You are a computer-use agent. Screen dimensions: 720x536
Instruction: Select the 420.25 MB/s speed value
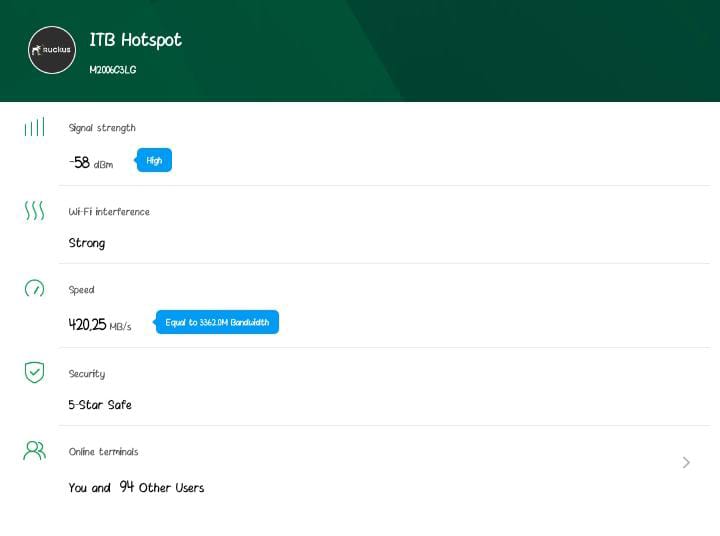tap(99, 324)
